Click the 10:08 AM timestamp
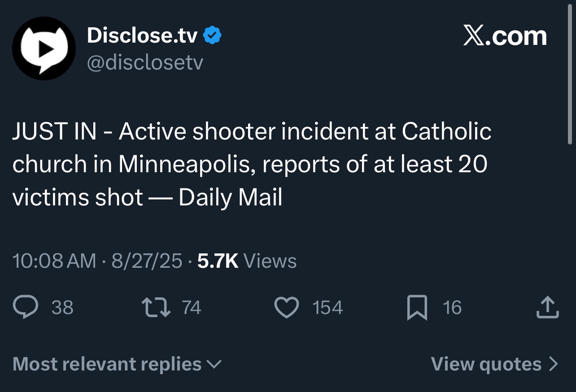The image size is (576, 392). (x=54, y=261)
